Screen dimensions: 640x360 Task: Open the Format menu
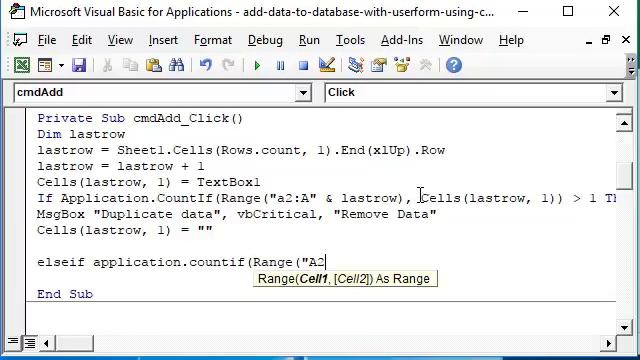pyautogui.click(x=213, y=40)
